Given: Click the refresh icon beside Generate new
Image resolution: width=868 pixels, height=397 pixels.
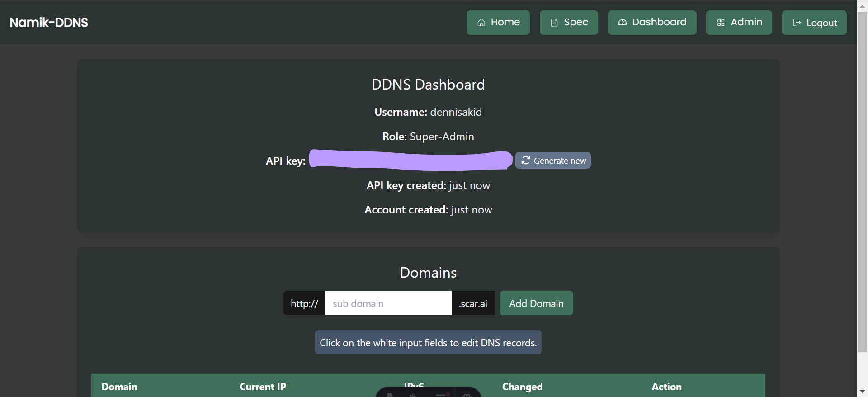Looking at the screenshot, I should pyautogui.click(x=526, y=160).
